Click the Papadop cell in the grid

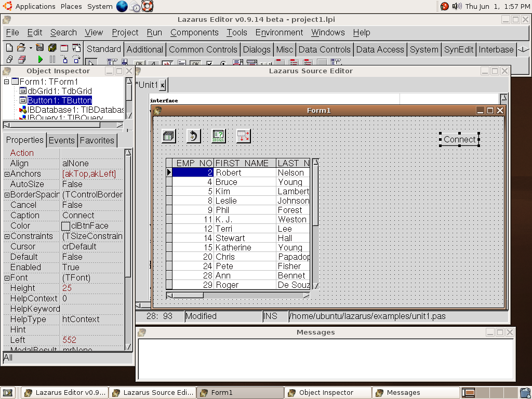point(293,257)
